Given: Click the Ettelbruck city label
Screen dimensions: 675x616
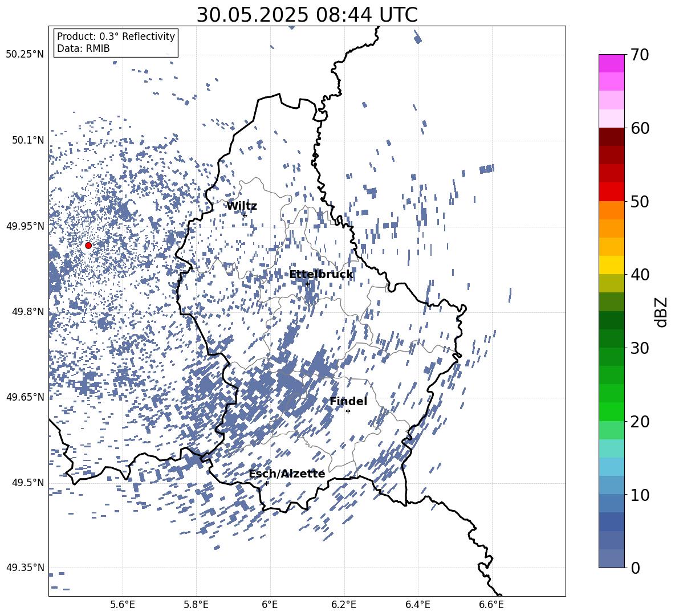Looking at the screenshot, I should (321, 275).
